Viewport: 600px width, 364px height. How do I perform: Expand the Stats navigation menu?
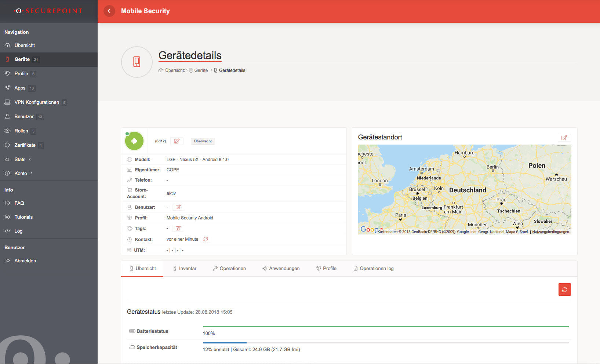[x=20, y=160]
